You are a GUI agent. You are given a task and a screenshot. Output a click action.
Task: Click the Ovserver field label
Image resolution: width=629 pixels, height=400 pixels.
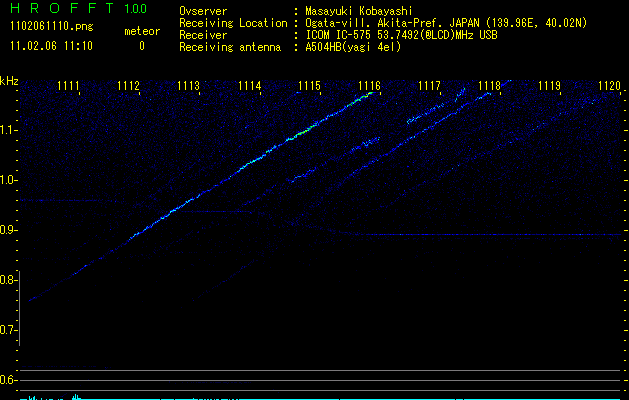point(203,11)
